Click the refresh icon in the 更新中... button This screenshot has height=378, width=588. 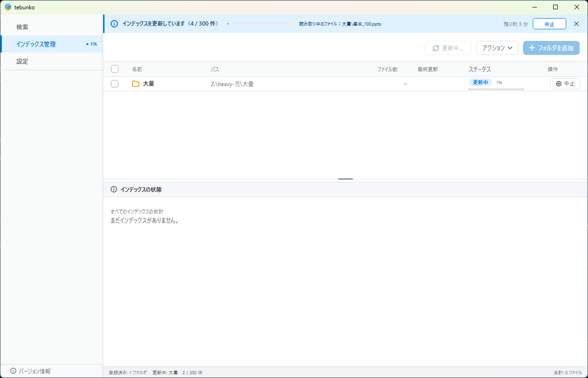(436, 48)
